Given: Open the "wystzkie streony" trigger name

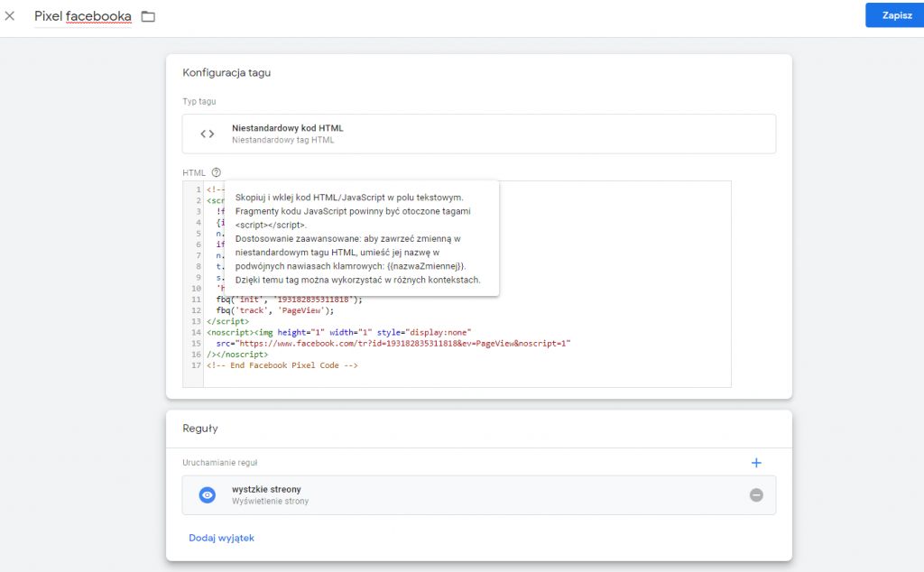Looking at the screenshot, I should coord(266,489).
